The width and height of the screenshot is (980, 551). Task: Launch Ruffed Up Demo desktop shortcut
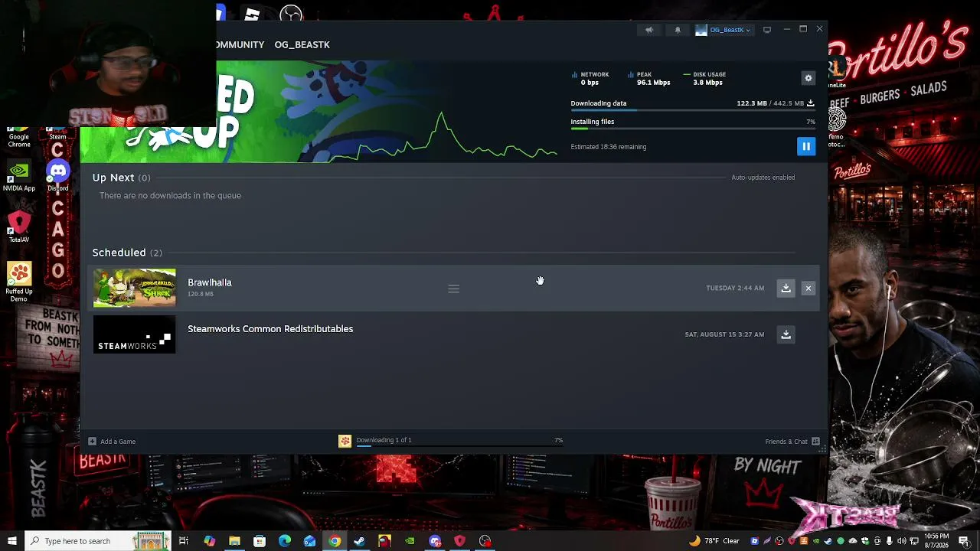19,282
